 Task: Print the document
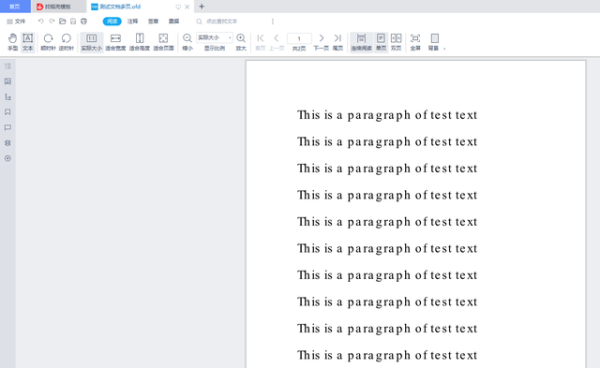[84, 21]
